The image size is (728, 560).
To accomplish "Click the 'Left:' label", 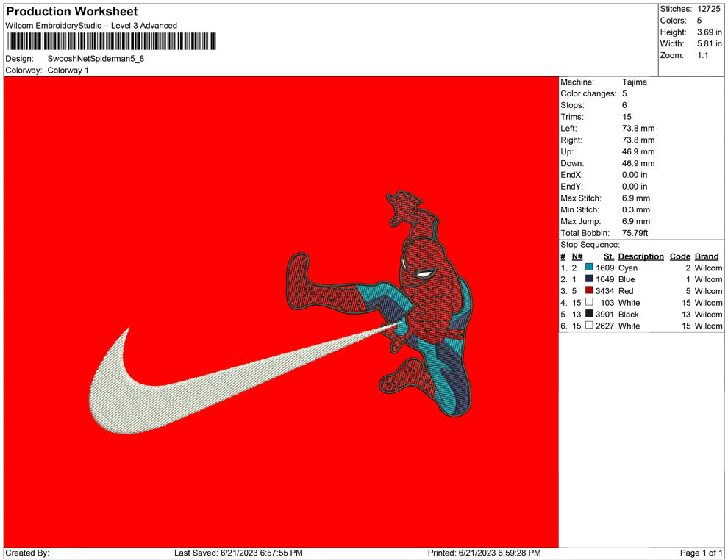I will [568, 128].
